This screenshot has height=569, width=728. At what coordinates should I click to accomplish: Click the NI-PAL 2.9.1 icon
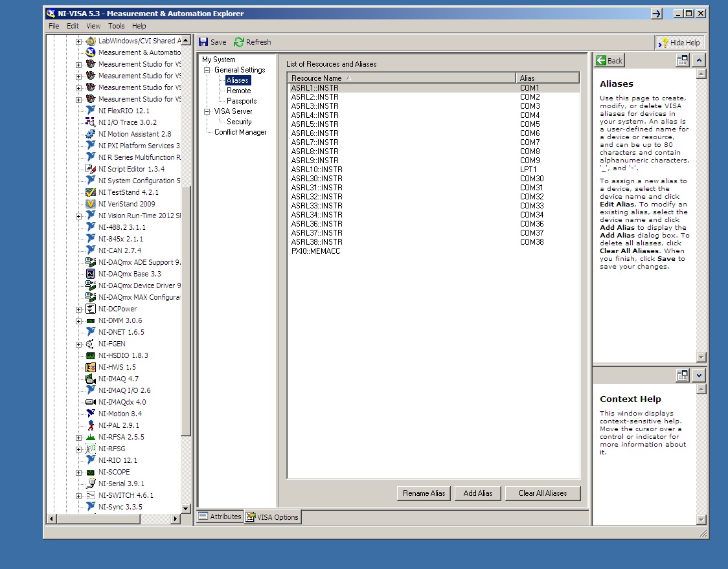pos(91,425)
